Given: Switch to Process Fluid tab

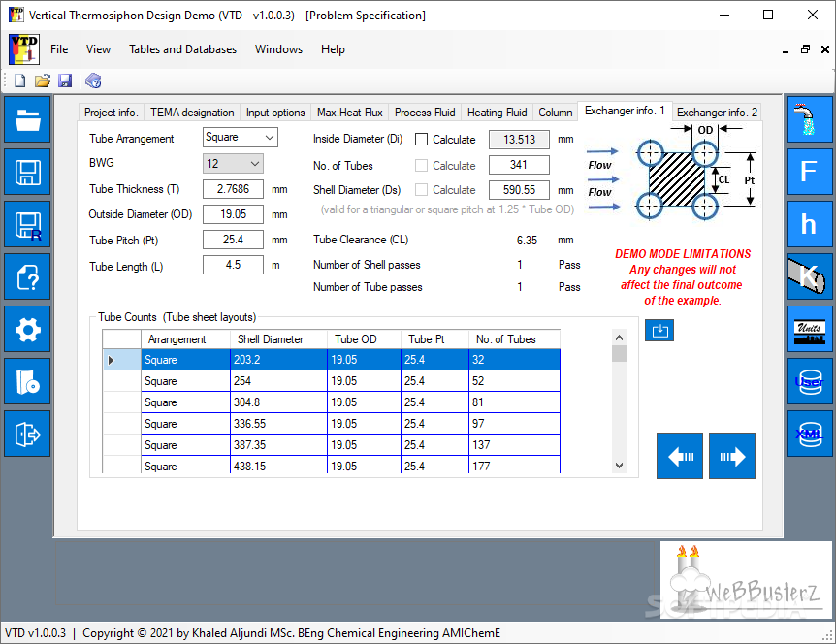Looking at the screenshot, I should pos(425,113).
